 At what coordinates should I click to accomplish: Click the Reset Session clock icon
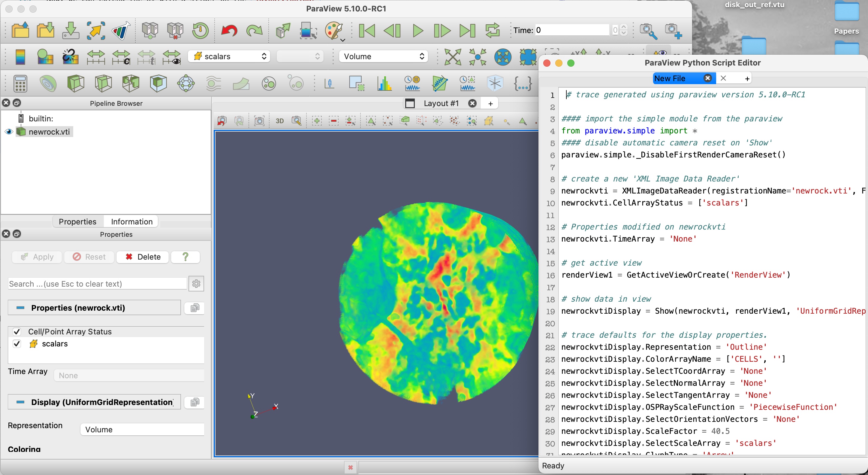(200, 30)
